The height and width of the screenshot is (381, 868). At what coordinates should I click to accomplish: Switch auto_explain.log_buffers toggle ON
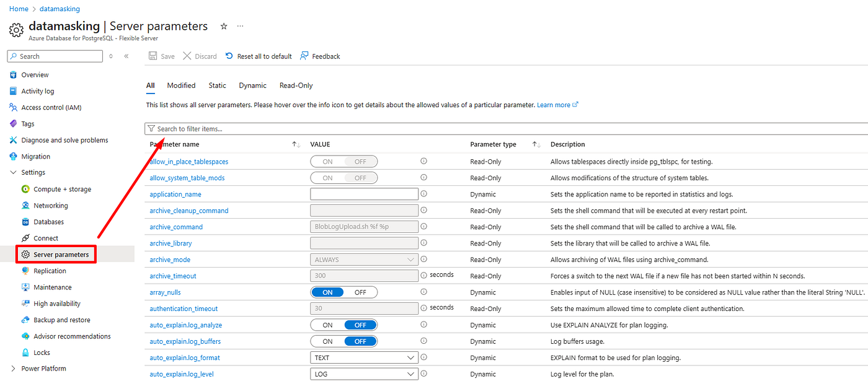coord(327,341)
